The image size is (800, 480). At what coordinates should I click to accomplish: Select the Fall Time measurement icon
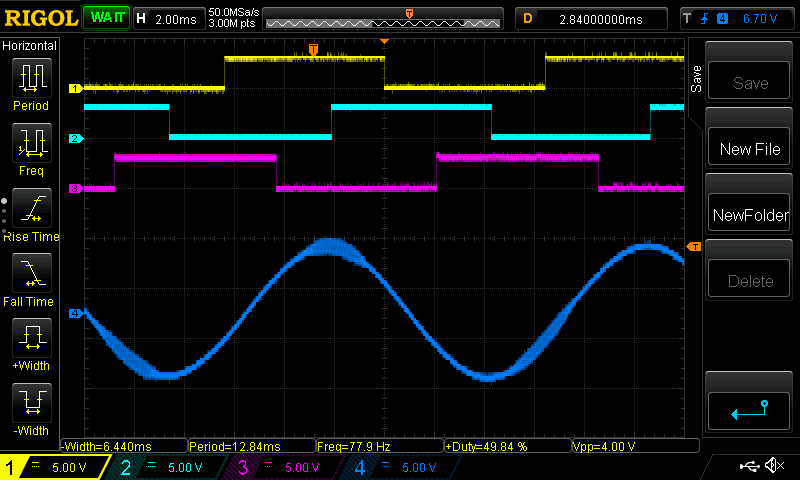(32, 273)
